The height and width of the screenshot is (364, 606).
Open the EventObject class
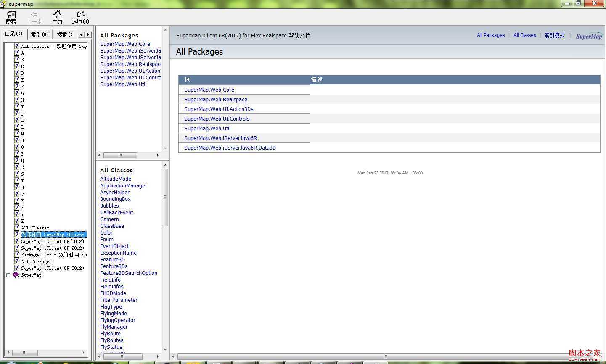pos(114,246)
